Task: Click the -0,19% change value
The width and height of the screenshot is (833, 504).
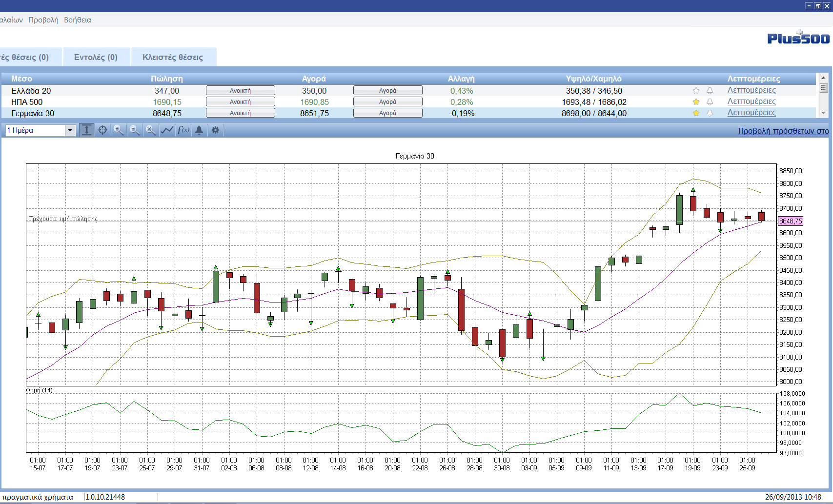Action: (x=462, y=113)
